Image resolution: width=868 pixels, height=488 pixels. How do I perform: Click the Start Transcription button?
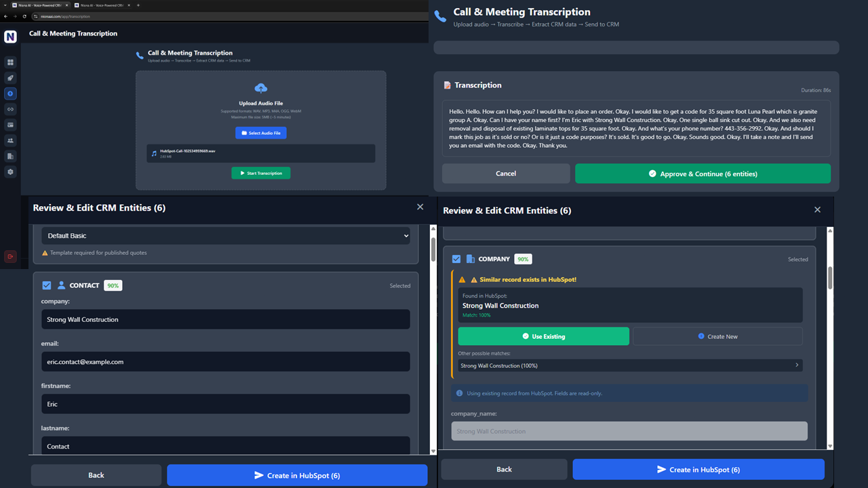(x=261, y=173)
